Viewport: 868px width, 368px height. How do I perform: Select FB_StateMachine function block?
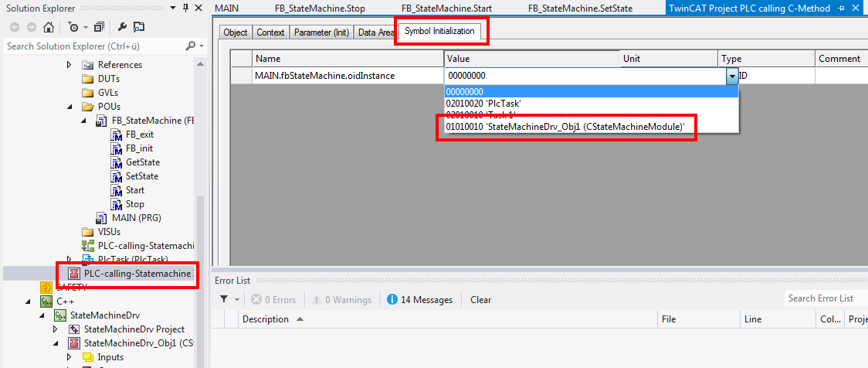click(152, 121)
